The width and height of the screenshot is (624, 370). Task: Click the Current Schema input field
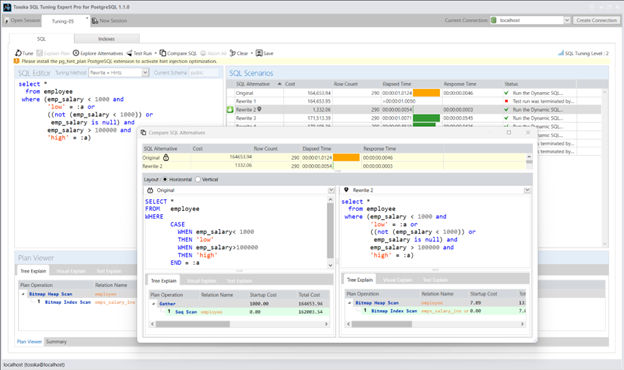[x=203, y=72]
